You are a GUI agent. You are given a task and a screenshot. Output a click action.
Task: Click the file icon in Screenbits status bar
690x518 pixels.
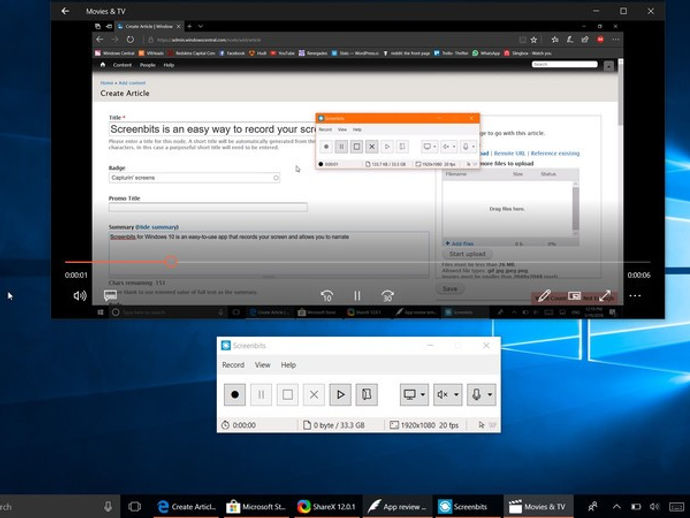[307, 425]
